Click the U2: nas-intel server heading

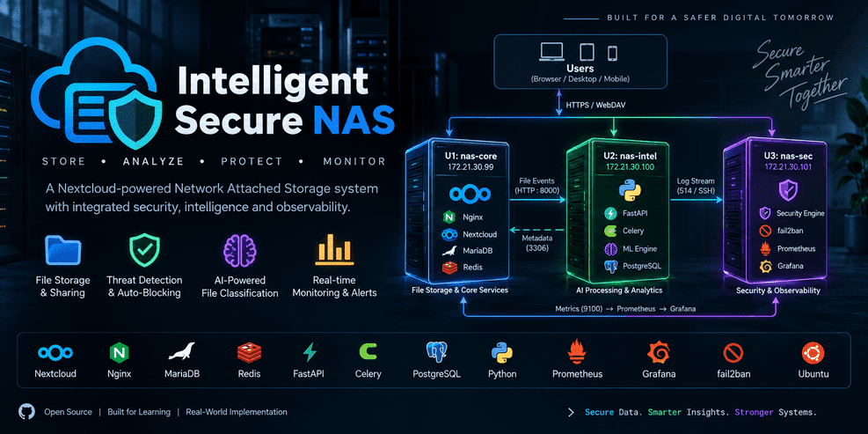629,157
